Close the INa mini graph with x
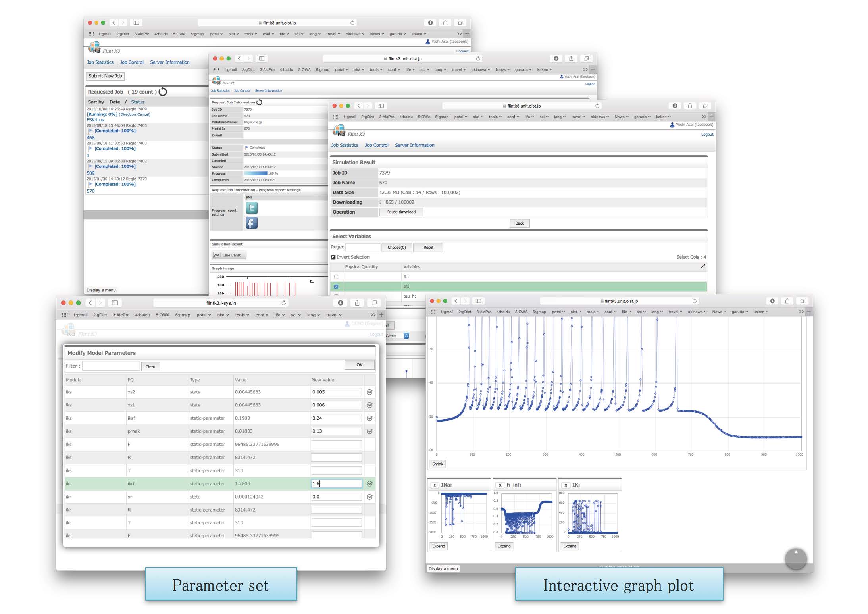The image size is (868, 614). [435, 485]
